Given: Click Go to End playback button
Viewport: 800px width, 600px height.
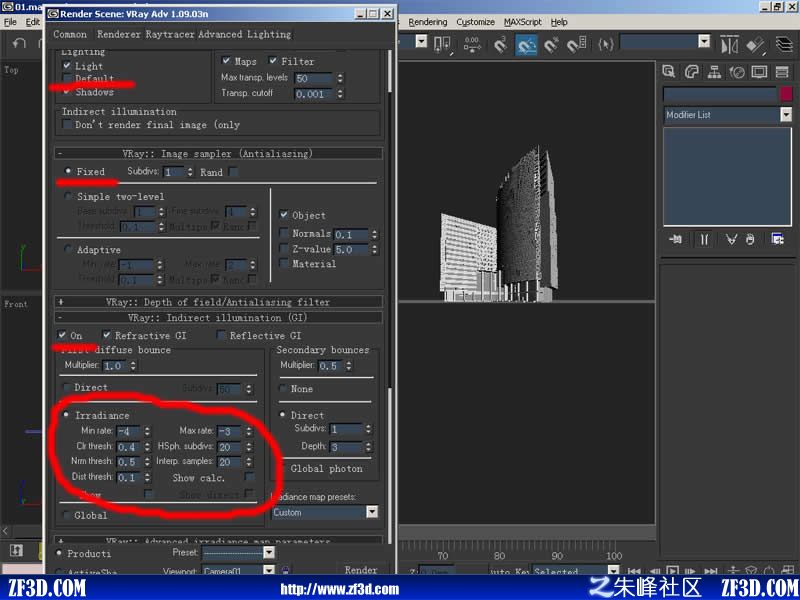Looking at the screenshot, I should [711, 571].
